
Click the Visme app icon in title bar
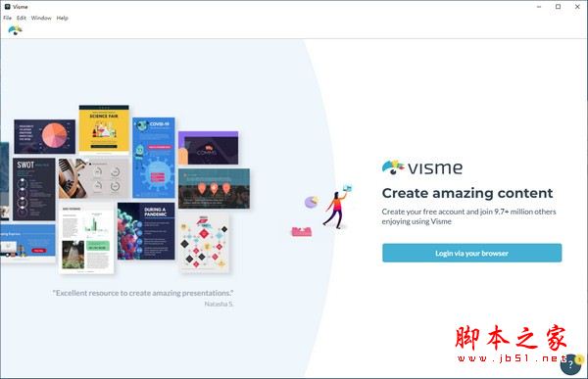coord(7,7)
